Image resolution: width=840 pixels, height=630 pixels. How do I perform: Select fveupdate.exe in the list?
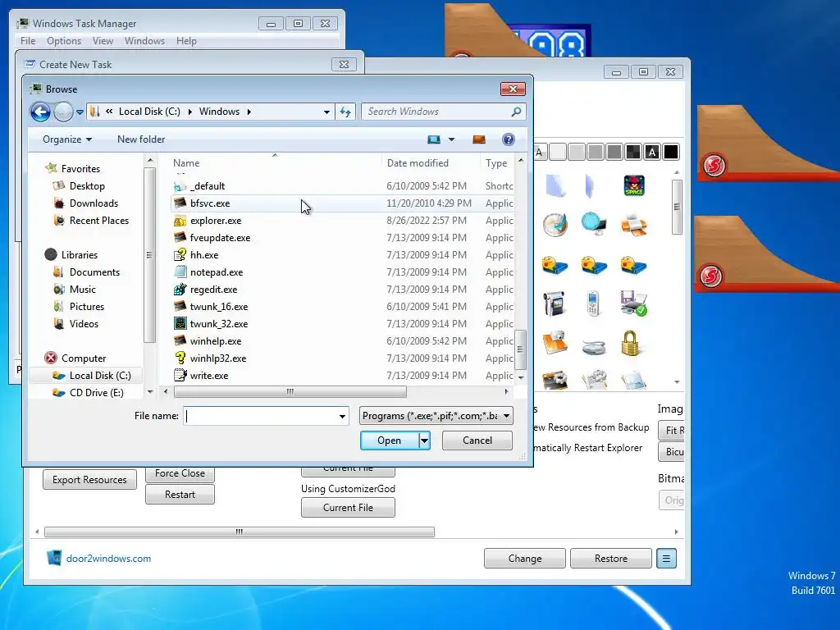pos(342,237)
